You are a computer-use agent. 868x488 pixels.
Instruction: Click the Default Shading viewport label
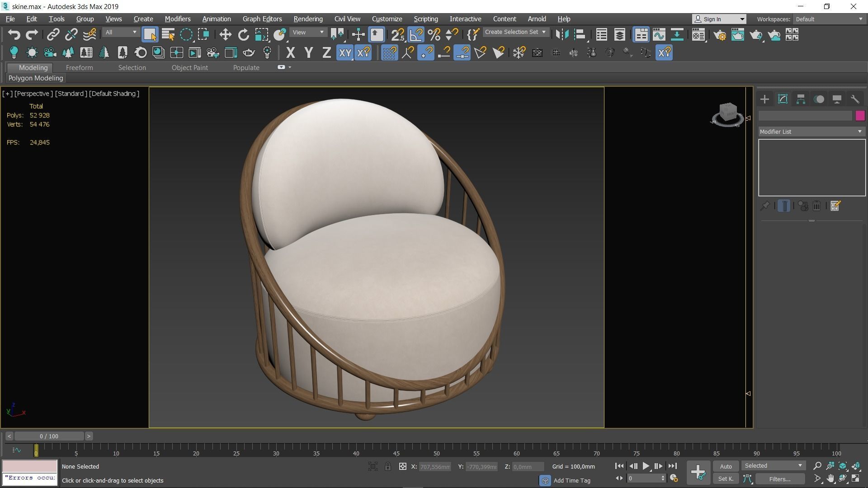click(114, 94)
